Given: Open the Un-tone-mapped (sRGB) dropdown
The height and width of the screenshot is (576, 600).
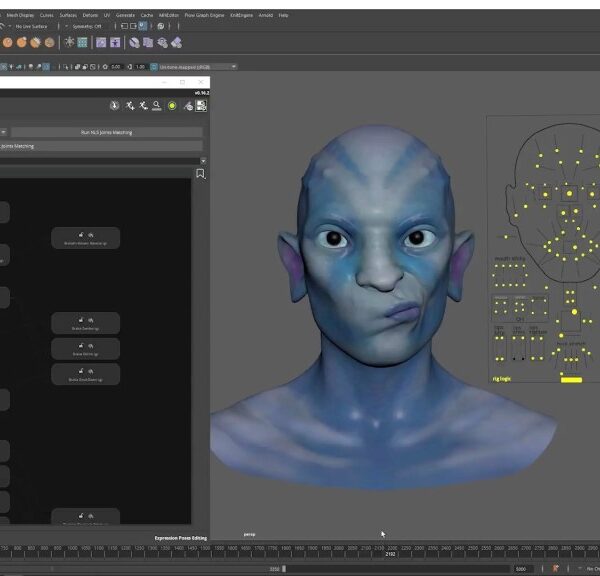Looking at the screenshot, I should click(x=198, y=67).
